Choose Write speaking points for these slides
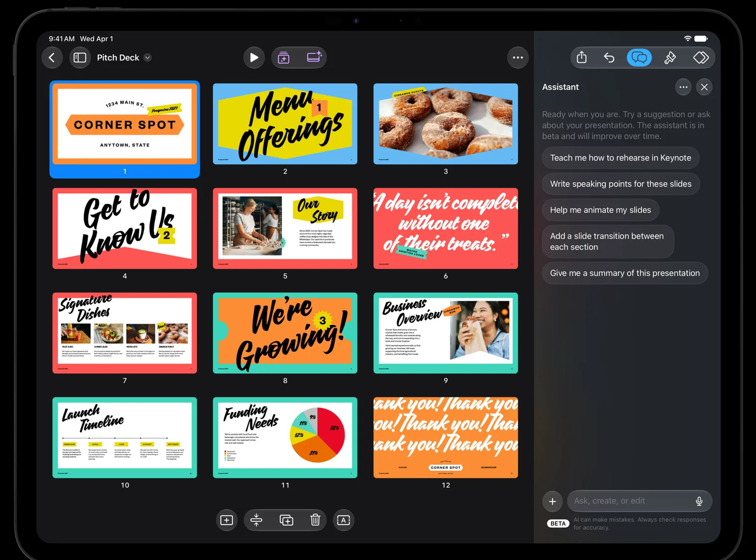756x560 pixels. (621, 184)
